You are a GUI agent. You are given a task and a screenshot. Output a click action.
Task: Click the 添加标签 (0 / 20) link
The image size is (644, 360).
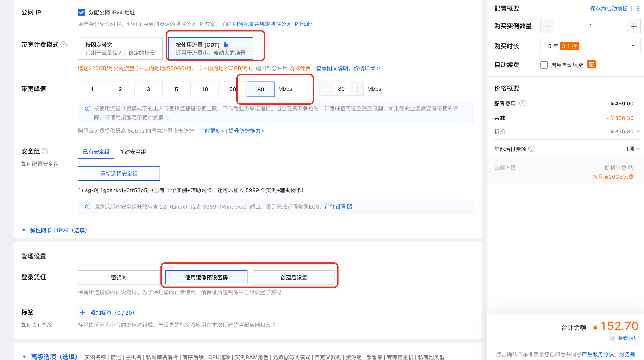point(112,313)
